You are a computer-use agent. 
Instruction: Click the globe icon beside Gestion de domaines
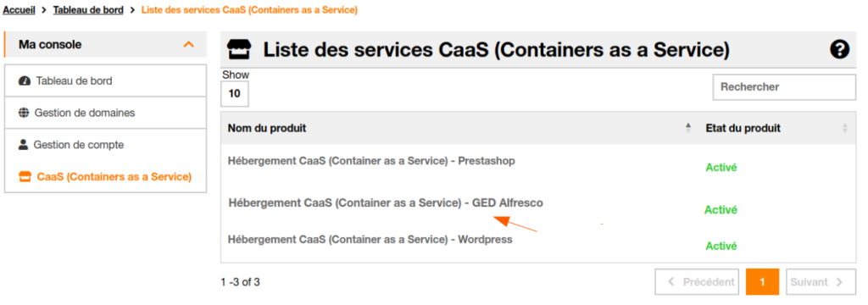tap(23, 113)
